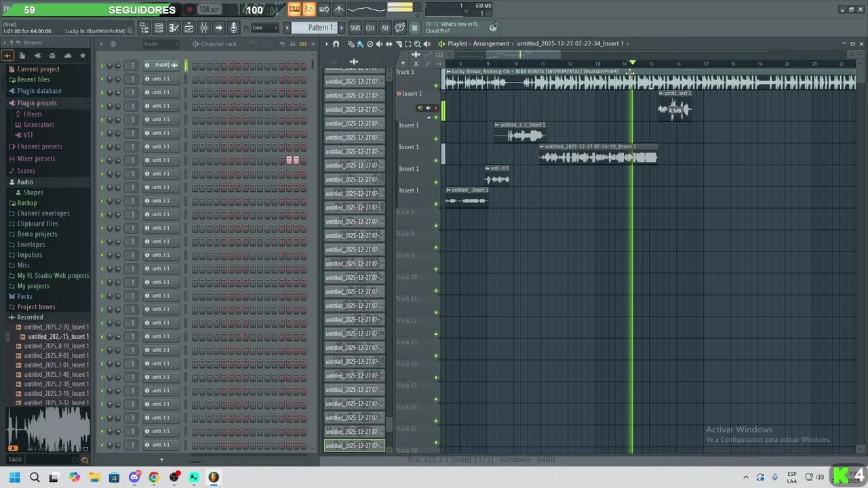Click the red record button in transport

(x=190, y=10)
